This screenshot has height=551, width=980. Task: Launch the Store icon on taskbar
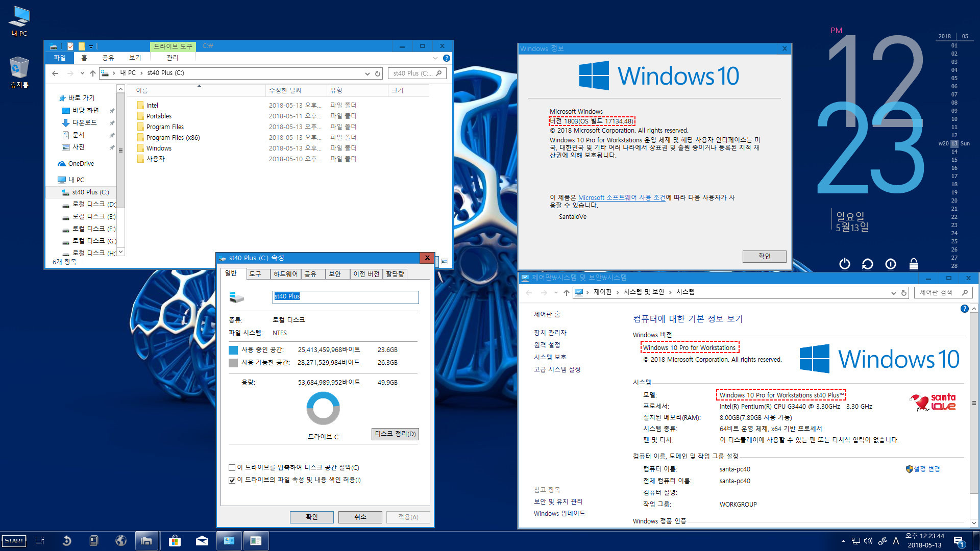pyautogui.click(x=175, y=541)
